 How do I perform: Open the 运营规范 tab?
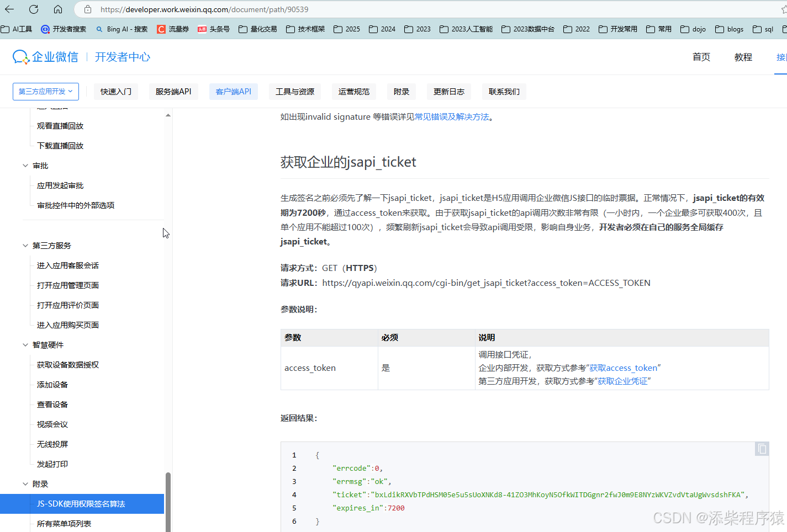coord(354,92)
